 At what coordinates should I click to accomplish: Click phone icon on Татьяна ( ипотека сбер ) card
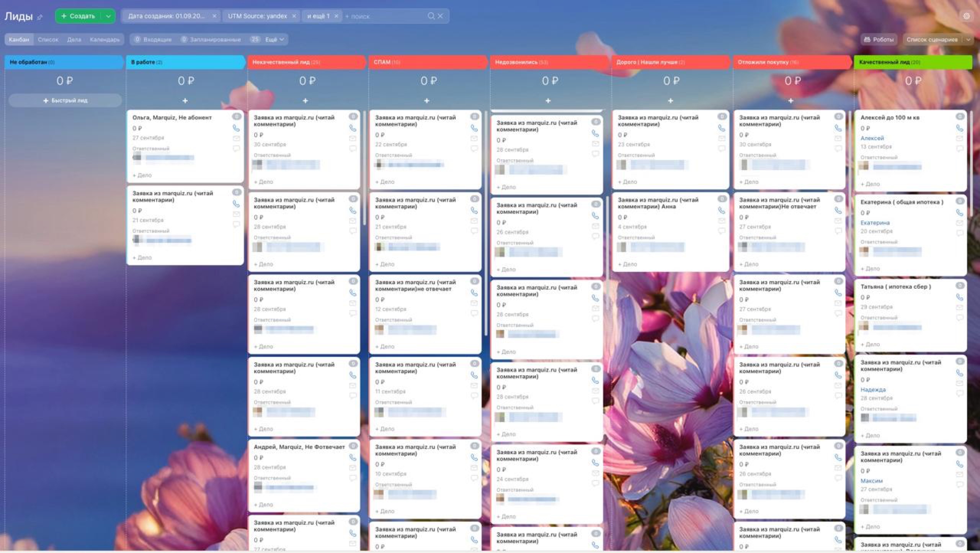959,297
